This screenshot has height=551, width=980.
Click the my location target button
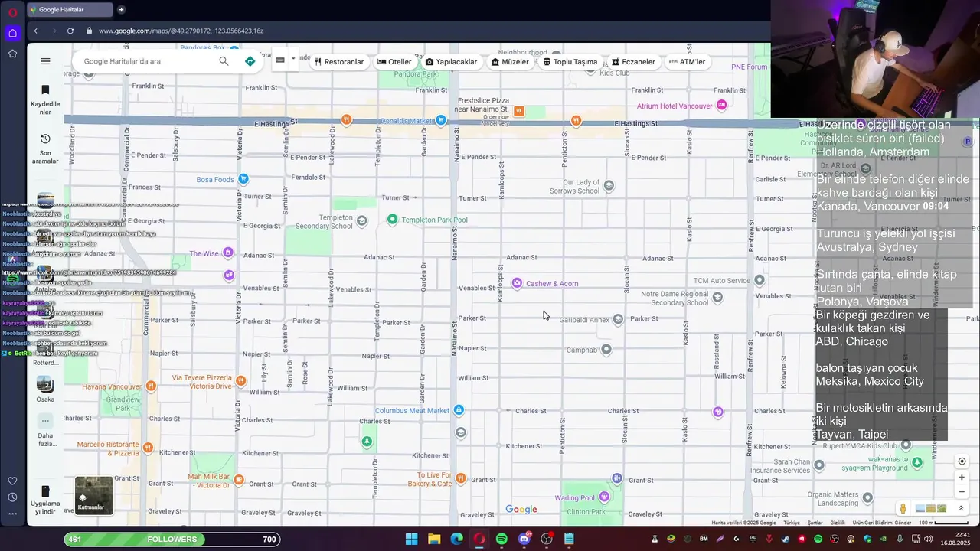coord(962,461)
